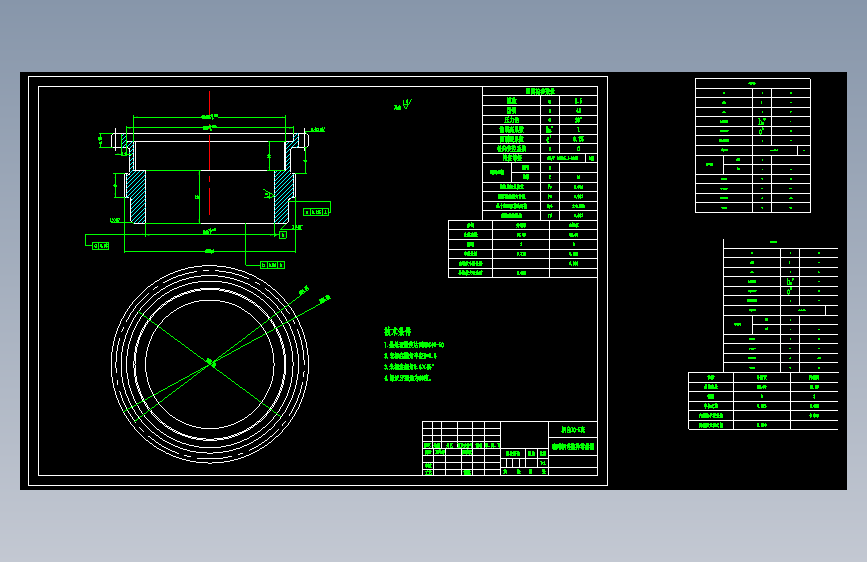
Task: Click the green technical requirements heading above the notes
Action: tap(398, 331)
